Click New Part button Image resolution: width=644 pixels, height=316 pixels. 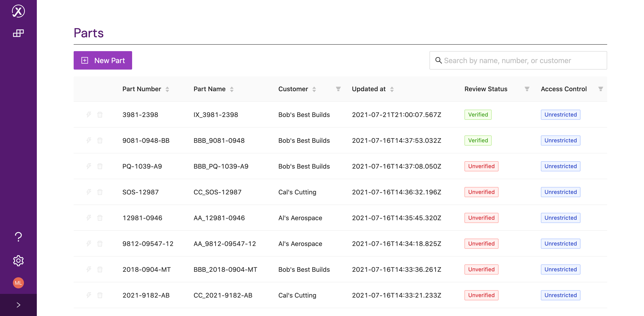click(103, 60)
